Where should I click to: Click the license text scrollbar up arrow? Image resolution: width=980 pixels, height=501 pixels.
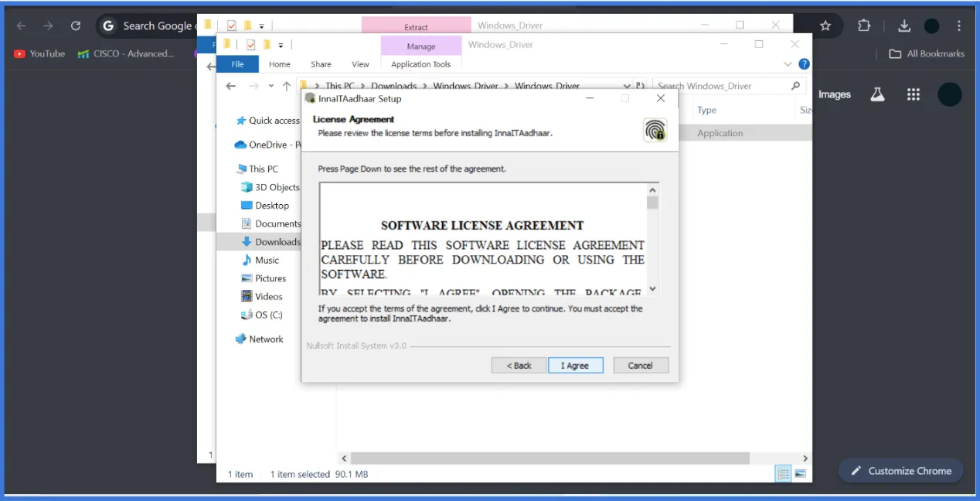653,189
